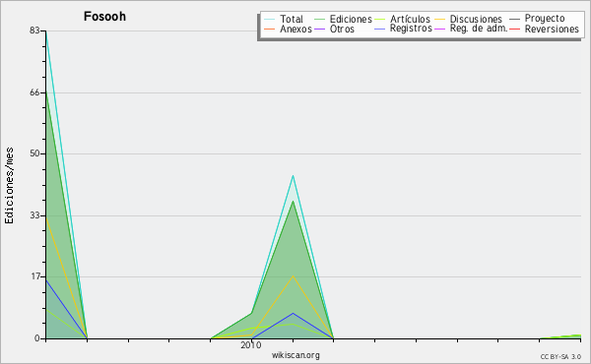The width and height of the screenshot is (591, 364).
Task: Click the Reversiones legend entry
Action: pyautogui.click(x=552, y=29)
